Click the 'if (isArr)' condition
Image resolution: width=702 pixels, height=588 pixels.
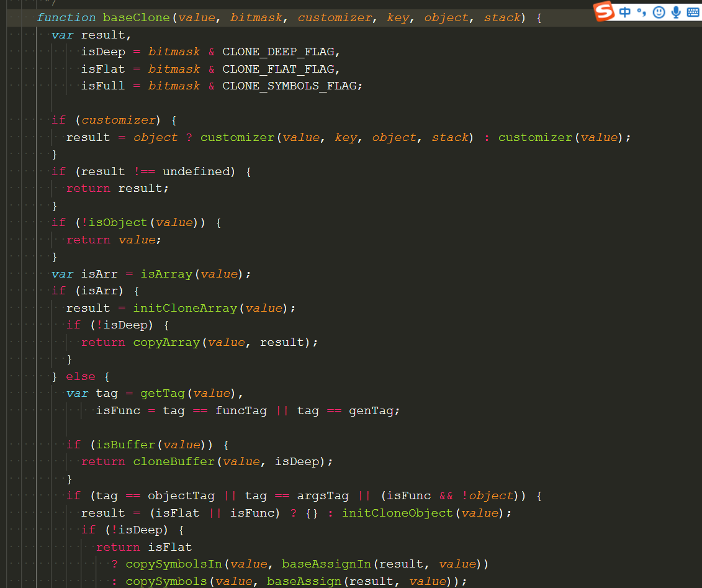click(88, 291)
